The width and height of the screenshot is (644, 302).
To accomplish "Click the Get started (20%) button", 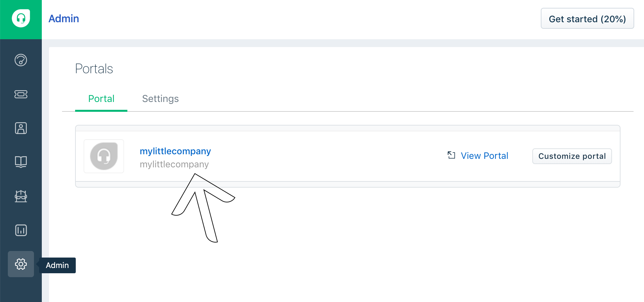I will (x=587, y=19).
